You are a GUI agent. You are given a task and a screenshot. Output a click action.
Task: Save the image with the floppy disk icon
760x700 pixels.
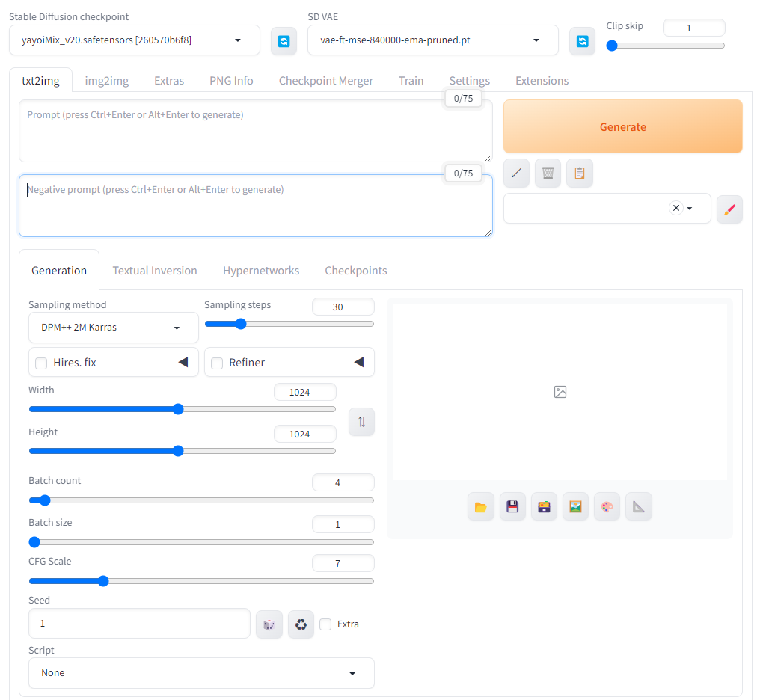(512, 507)
